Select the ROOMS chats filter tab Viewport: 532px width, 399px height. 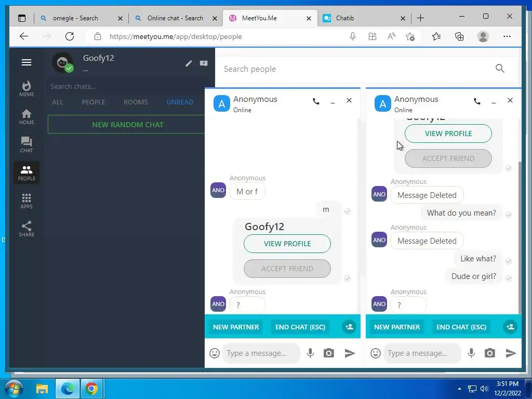click(x=136, y=102)
